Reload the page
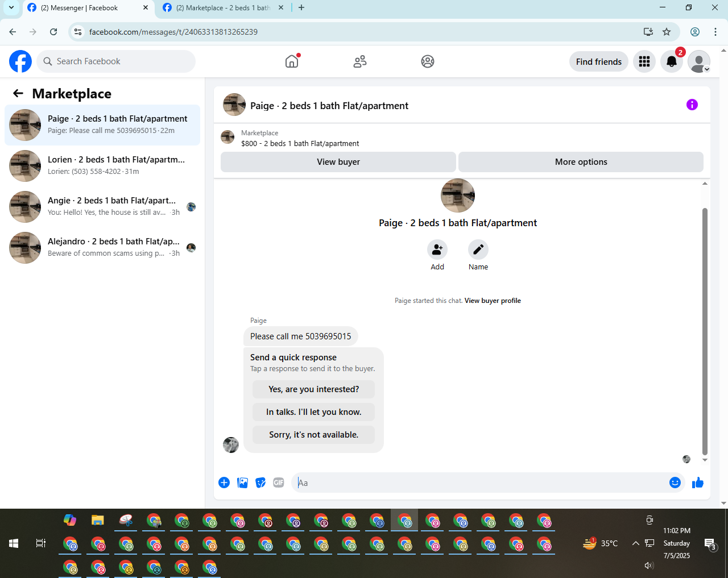Image resolution: width=728 pixels, height=578 pixels. 53,32
